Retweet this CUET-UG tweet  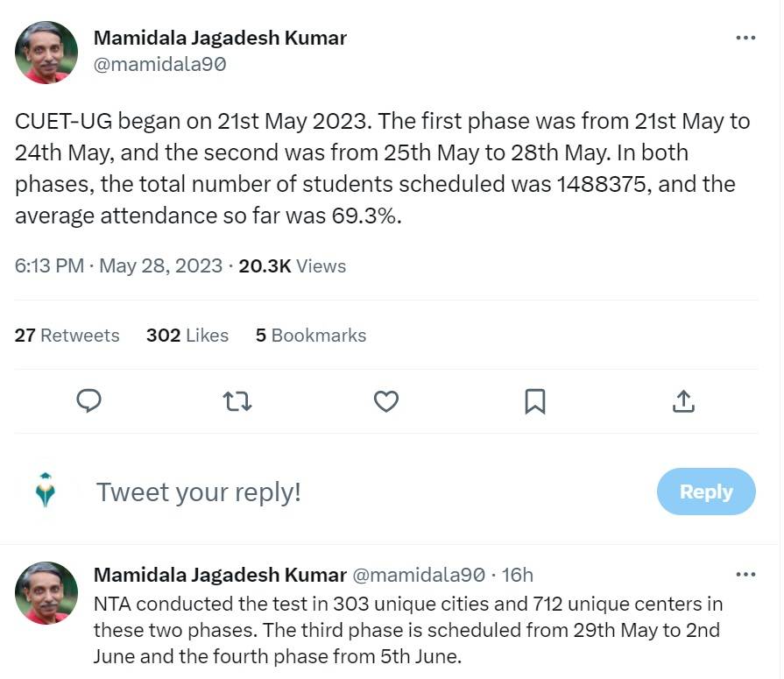[237, 401]
